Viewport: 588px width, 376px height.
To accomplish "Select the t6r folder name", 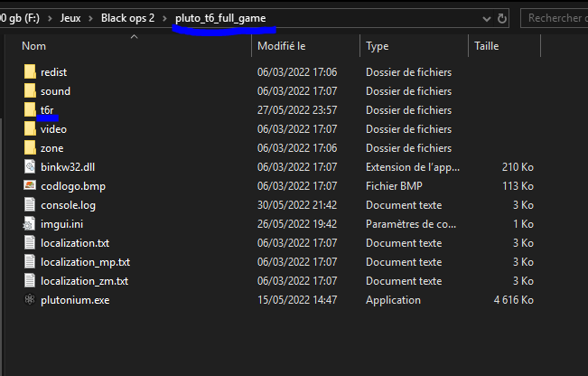I will click(x=47, y=110).
